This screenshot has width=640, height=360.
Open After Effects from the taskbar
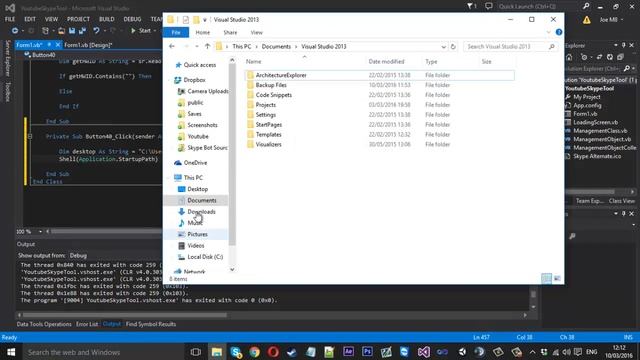click(x=348, y=352)
